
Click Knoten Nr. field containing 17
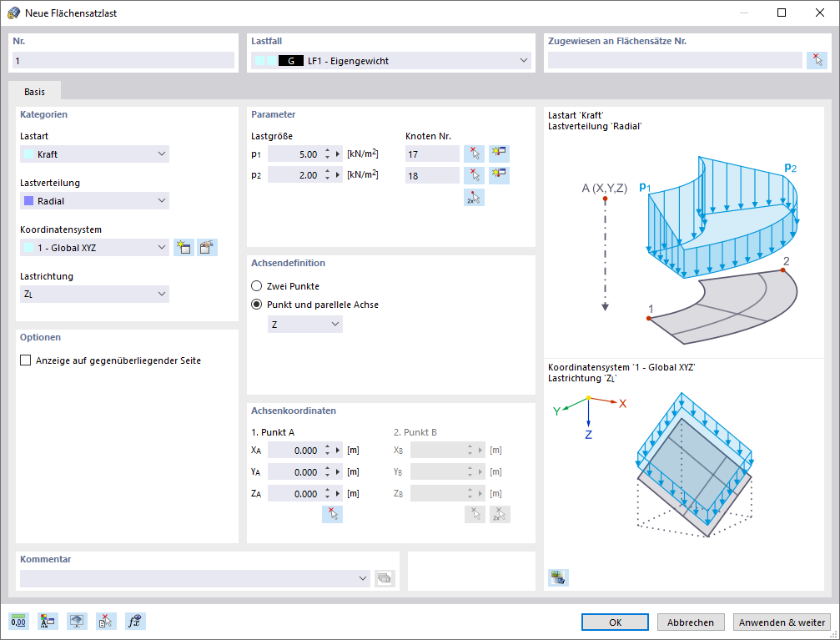pos(432,154)
